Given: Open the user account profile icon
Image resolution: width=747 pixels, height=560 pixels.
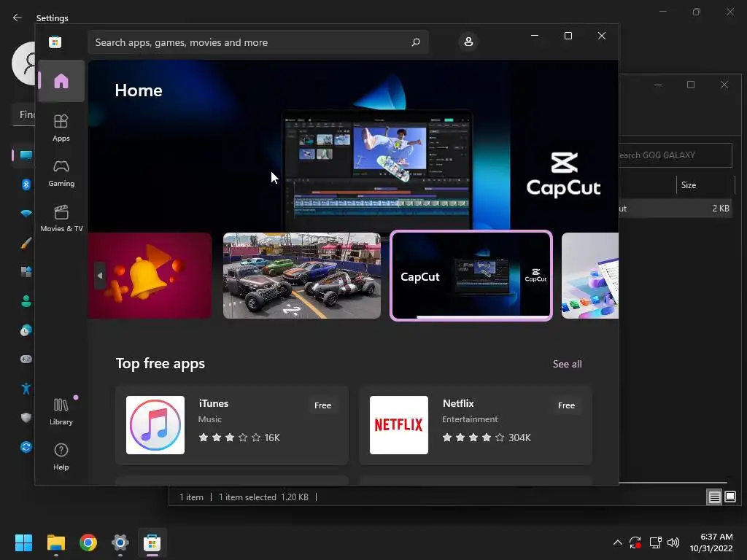Looking at the screenshot, I should [468, 42].
